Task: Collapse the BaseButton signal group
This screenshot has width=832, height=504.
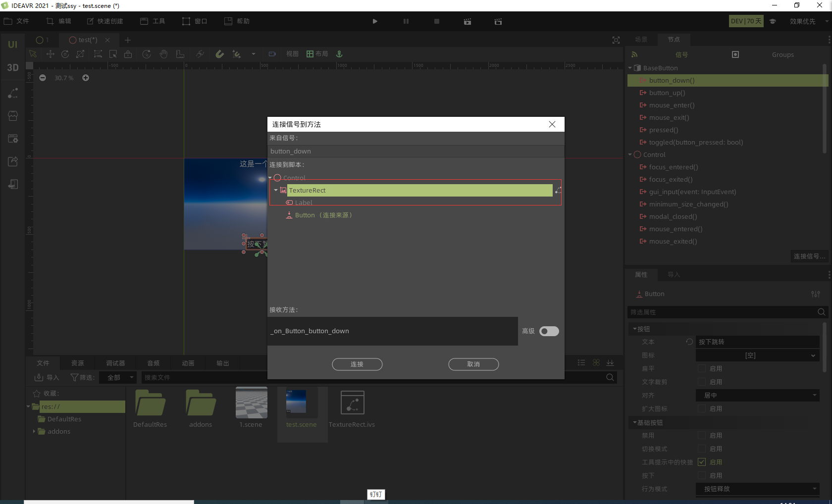Action: (630, 68)
